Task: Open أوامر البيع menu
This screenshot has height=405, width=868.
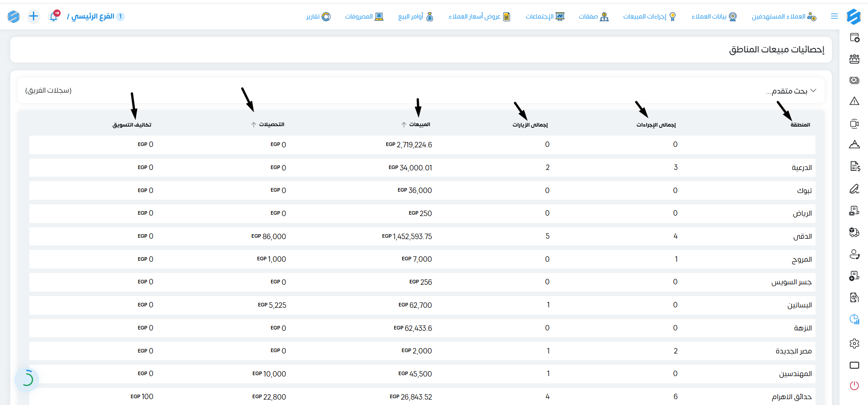Action: tap(416, 17)
